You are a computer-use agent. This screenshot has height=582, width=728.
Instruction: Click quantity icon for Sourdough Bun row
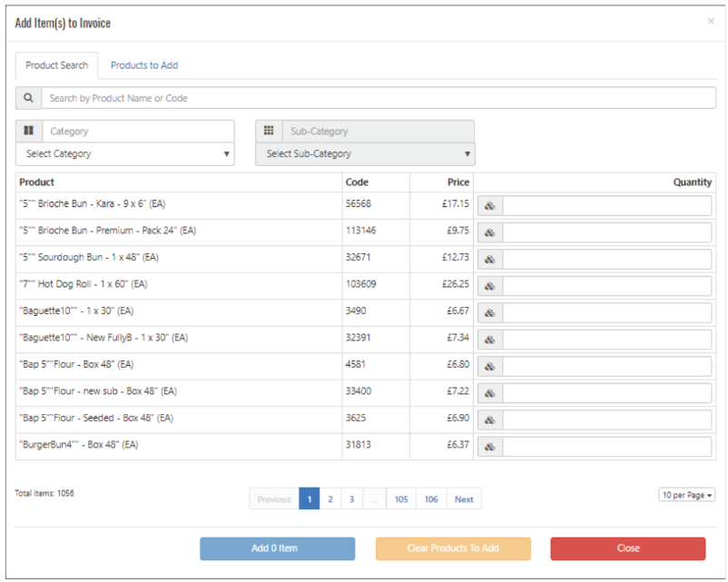[488, 259]
